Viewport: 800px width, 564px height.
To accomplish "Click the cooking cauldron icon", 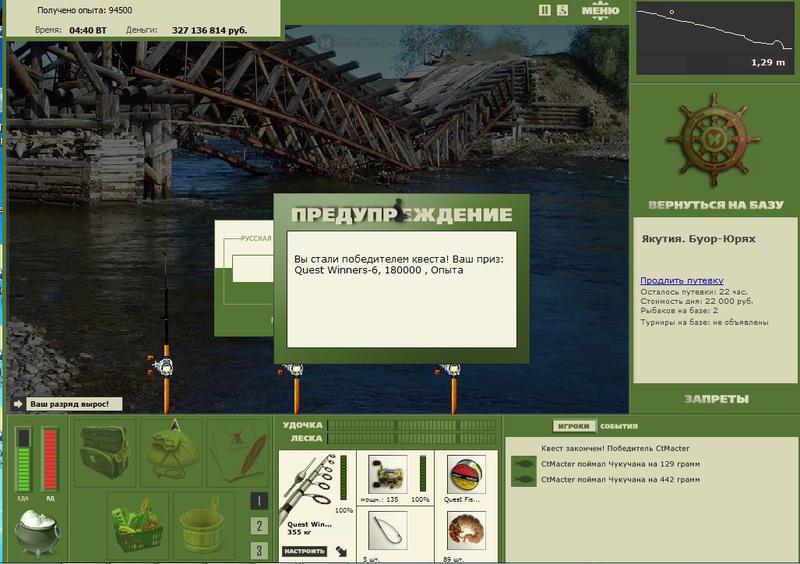I will [x=37, y=532].
